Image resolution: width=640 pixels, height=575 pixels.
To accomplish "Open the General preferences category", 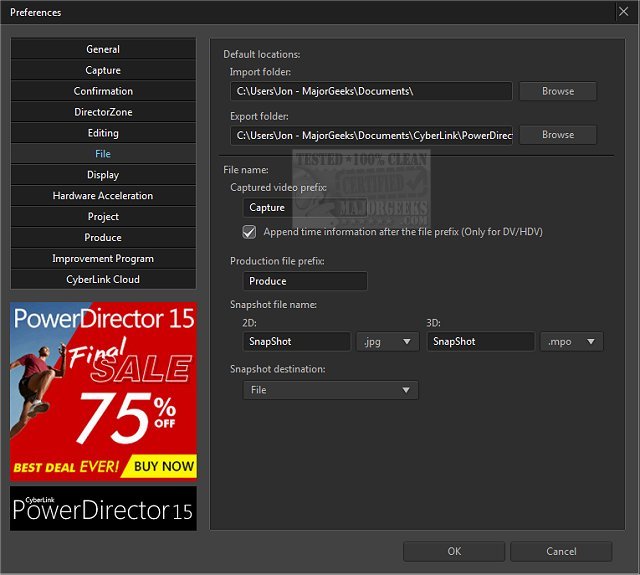I will click(x=103, y=49).
